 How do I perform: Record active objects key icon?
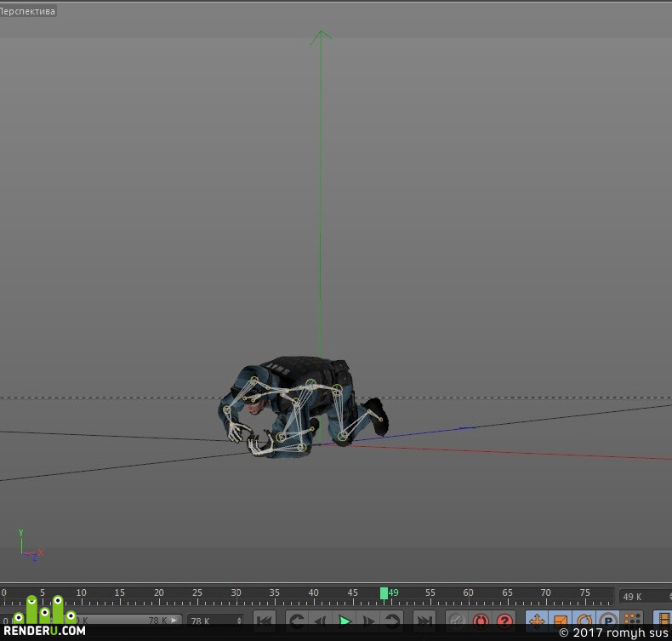pos(457,621)
